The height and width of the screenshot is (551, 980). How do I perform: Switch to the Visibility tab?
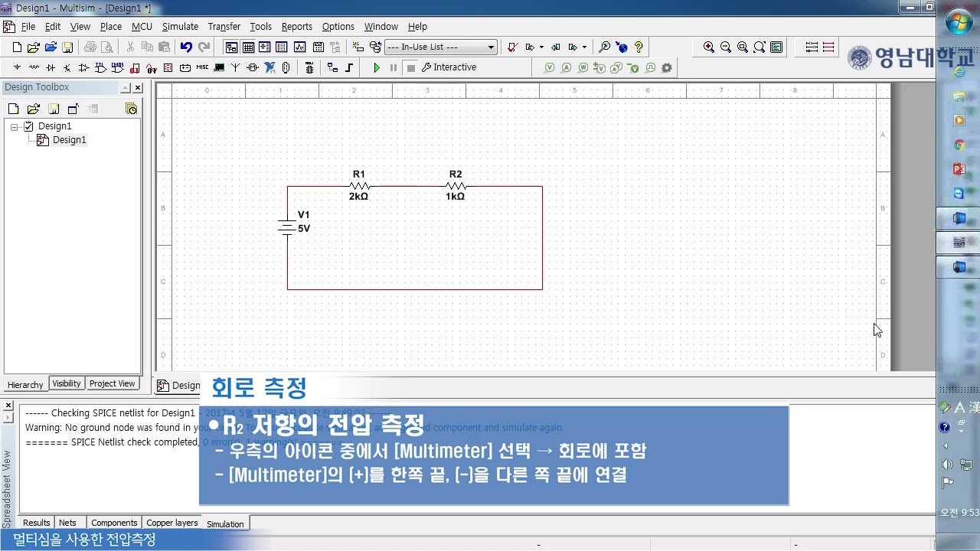pyautogui.click(x=67, y=383)
